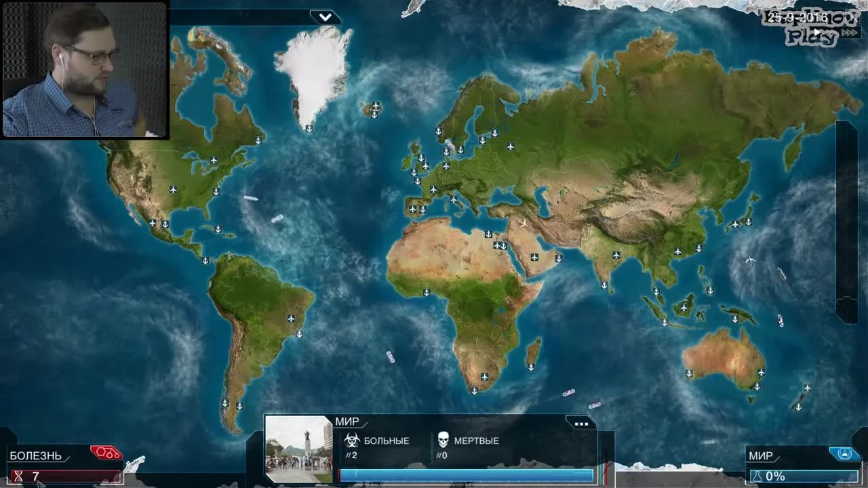Select the Japan airport icon
The image size is (868, 488).
[x=735, y=223]
